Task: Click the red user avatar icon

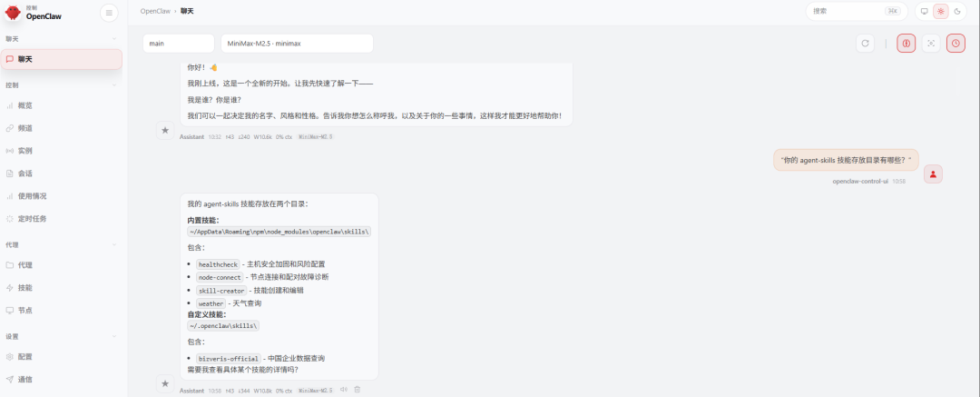Action: coord(933,174)
